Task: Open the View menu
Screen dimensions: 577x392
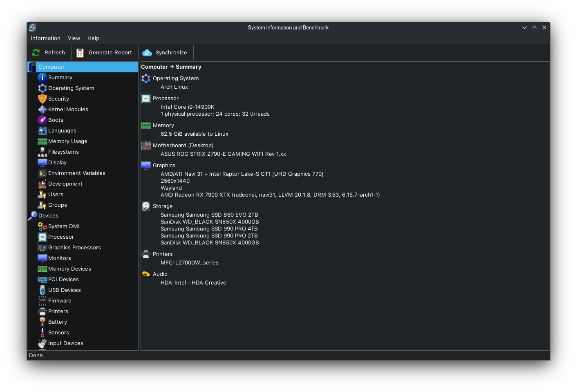Action: click(x=74, y=38)
